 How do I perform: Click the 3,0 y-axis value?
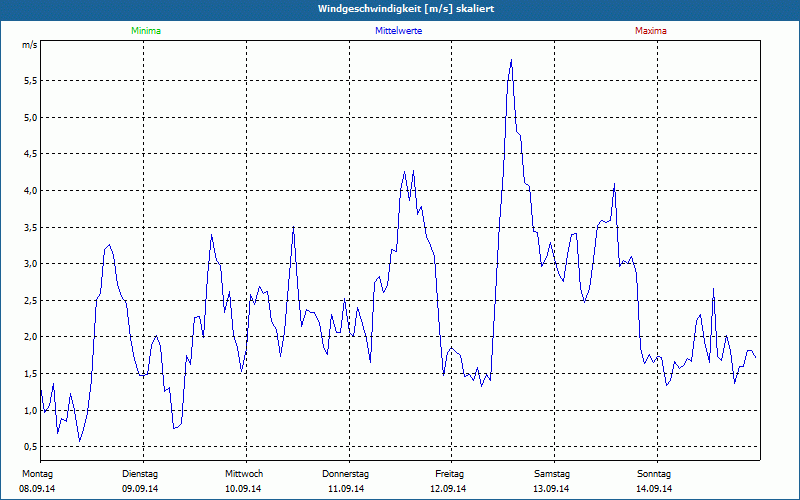click(x=31, y=264)
